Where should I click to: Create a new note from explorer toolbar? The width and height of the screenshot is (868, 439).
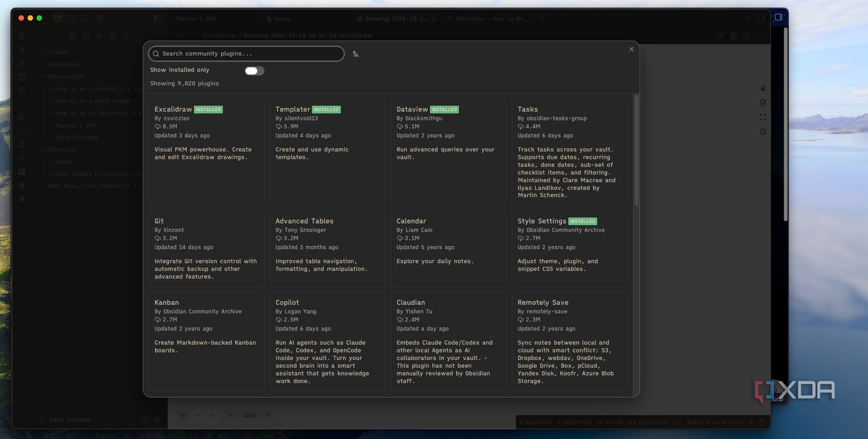(72, 36)
